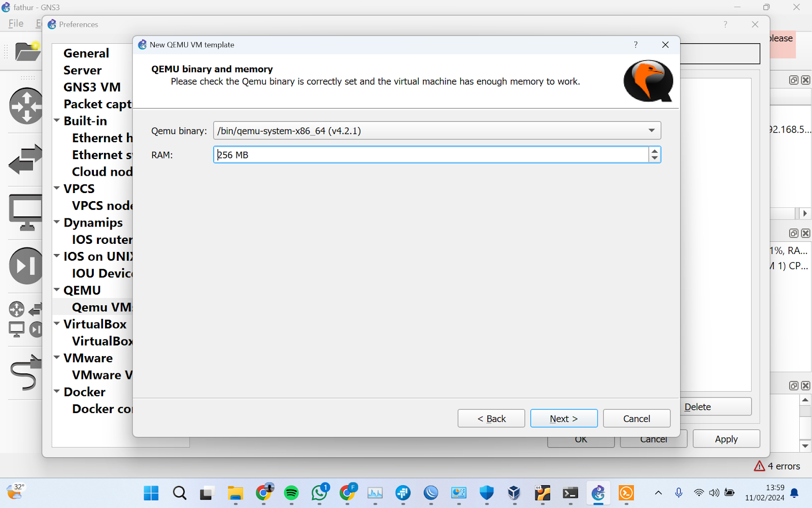Browse all devices router mini icon

(x=17, y=309)
